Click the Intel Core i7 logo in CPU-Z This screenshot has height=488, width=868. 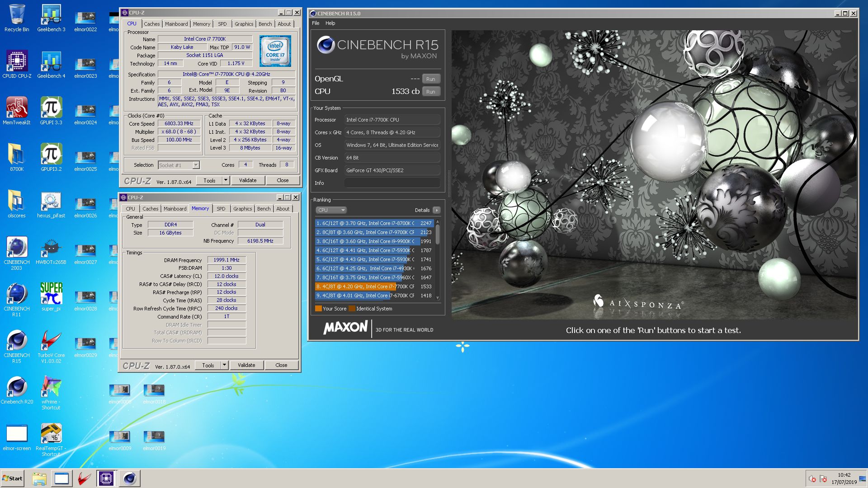point(275,51)
